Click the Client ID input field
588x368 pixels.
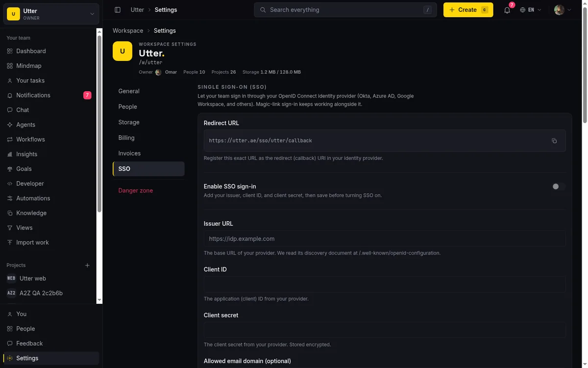coord(385,285)
